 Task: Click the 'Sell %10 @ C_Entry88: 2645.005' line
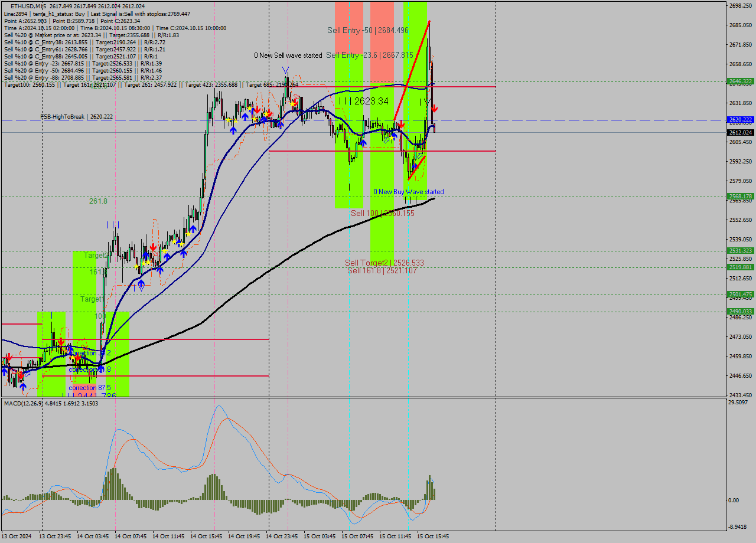(x=81, y=56)
